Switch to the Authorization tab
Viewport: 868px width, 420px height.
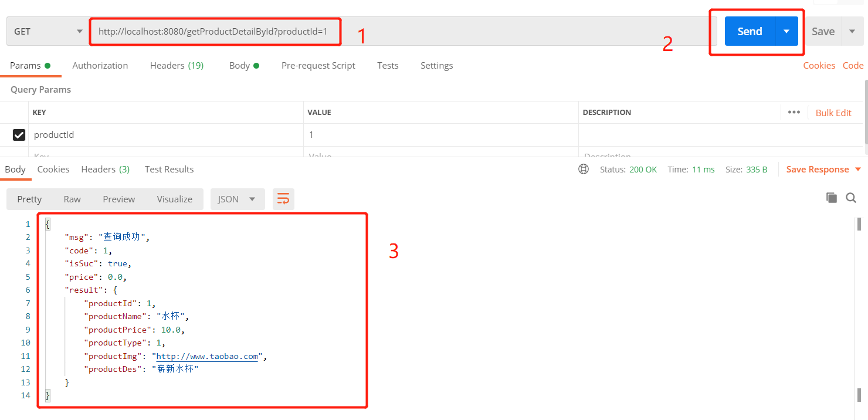click(100, 66)
